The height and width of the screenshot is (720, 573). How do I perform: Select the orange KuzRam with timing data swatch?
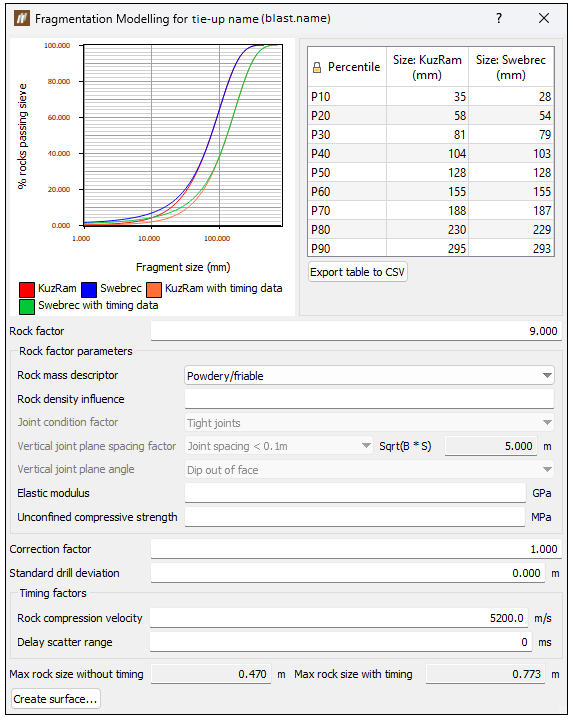pos(154,290)
